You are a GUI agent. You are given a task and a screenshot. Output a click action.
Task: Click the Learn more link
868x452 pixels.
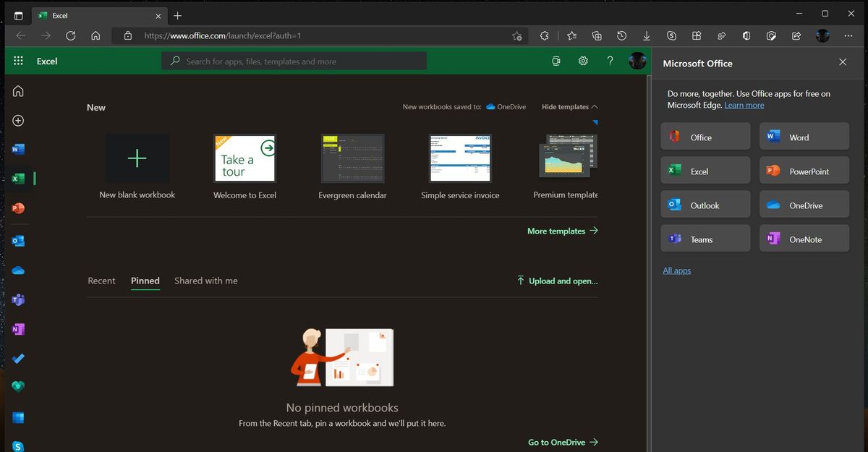pos(744,105)
